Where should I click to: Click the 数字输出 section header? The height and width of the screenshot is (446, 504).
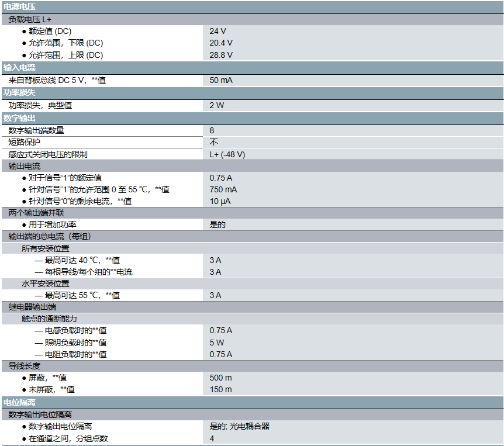coord(19,118)
